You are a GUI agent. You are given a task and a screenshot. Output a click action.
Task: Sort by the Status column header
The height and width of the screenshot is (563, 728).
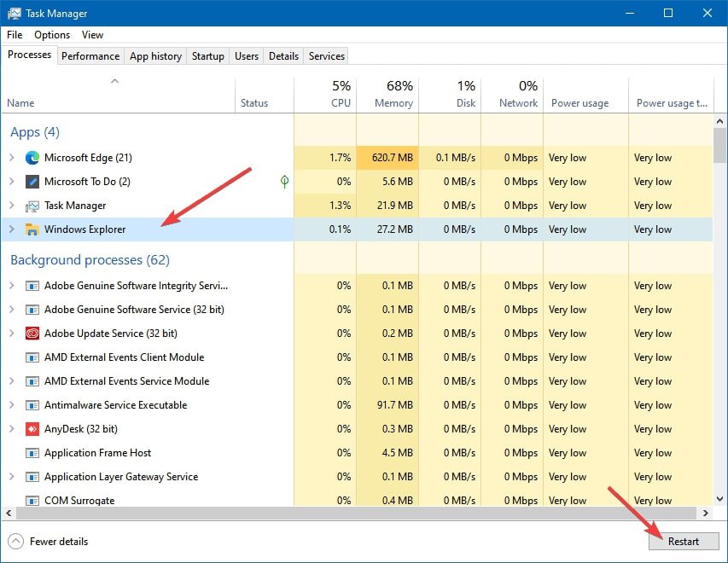click(x=265, y=96)
